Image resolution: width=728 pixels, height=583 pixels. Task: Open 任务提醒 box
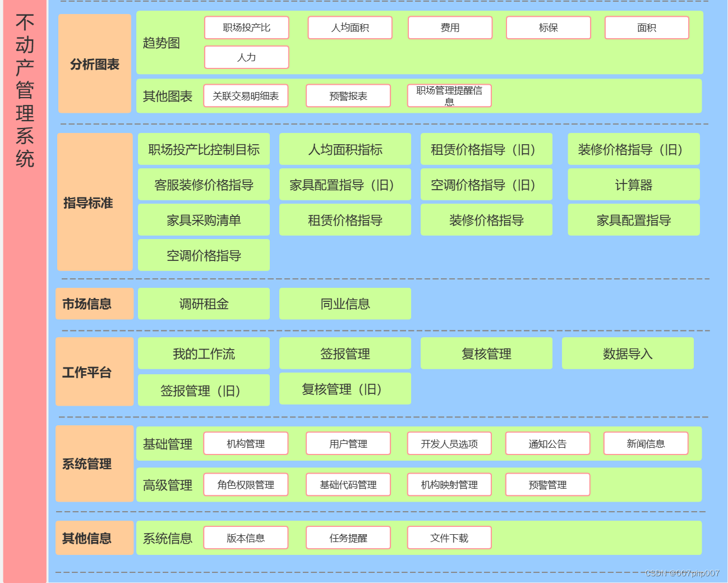348,538
